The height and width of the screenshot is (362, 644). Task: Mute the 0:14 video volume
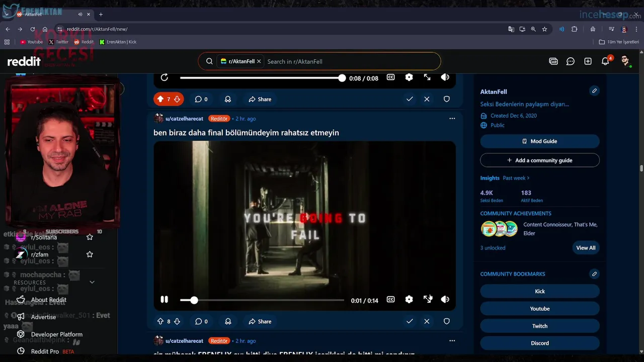tap(445, 300)
